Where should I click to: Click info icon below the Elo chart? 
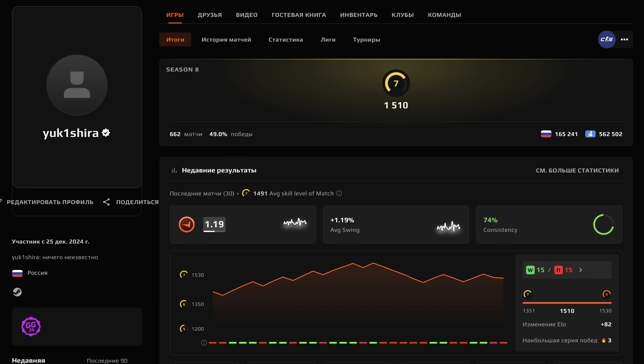pyautogui.click(x=204, y=343)
